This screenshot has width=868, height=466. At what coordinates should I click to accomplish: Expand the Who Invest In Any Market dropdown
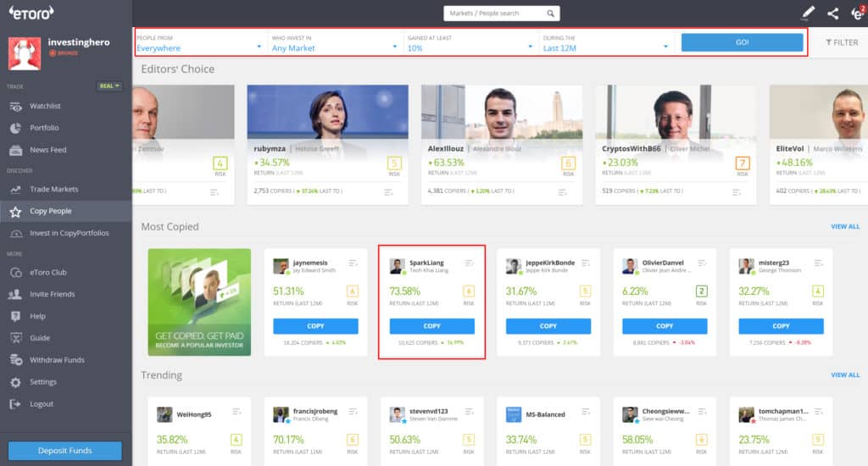coord(334,43)
